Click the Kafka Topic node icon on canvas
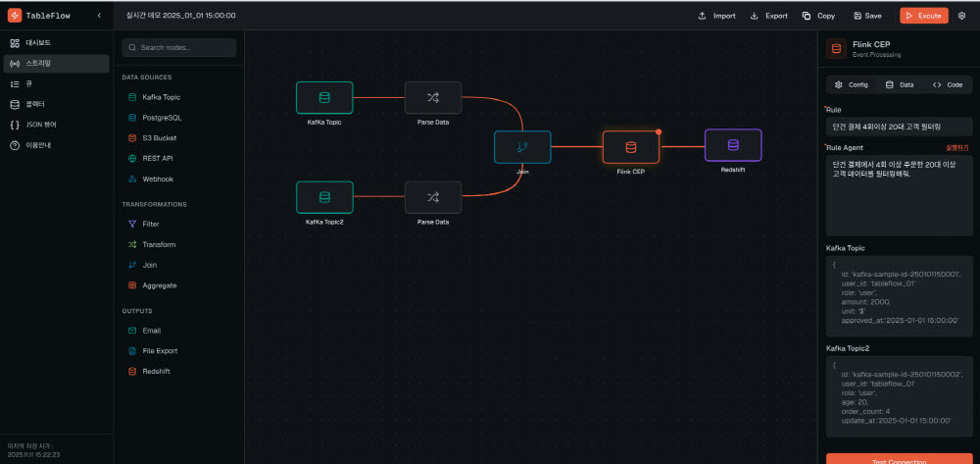980x464 pixels. tap(324, 97)
